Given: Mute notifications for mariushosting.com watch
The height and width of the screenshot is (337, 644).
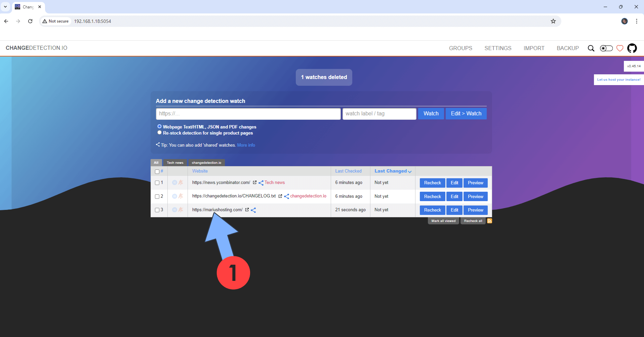Looking at the screenshot, I should coord(181,210).
